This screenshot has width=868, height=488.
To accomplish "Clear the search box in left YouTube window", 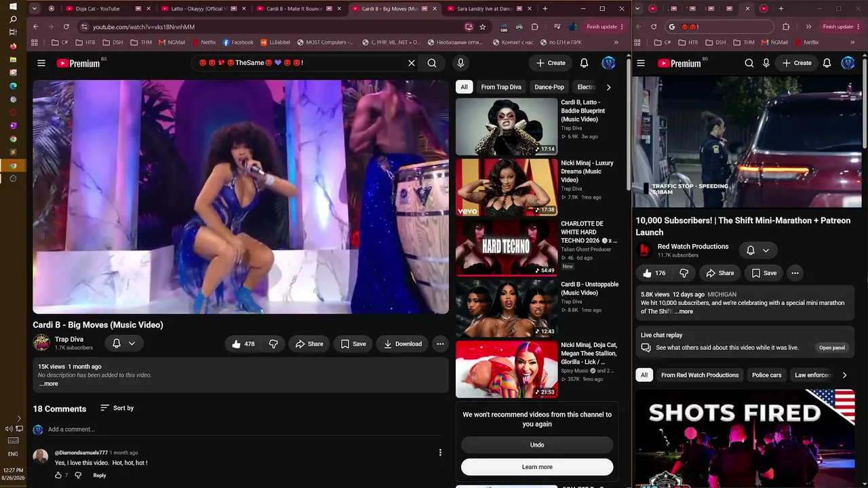I will (411, 63).
